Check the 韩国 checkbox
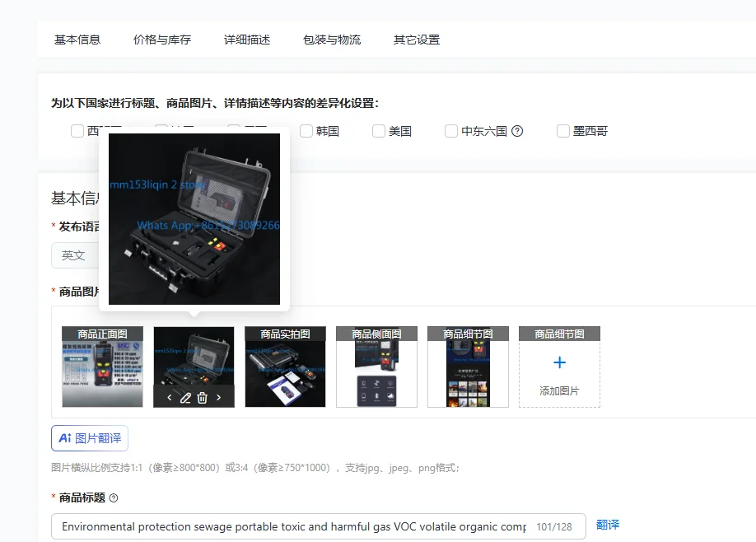The height and width of the screenshot is (542, 756). [306, 131]
